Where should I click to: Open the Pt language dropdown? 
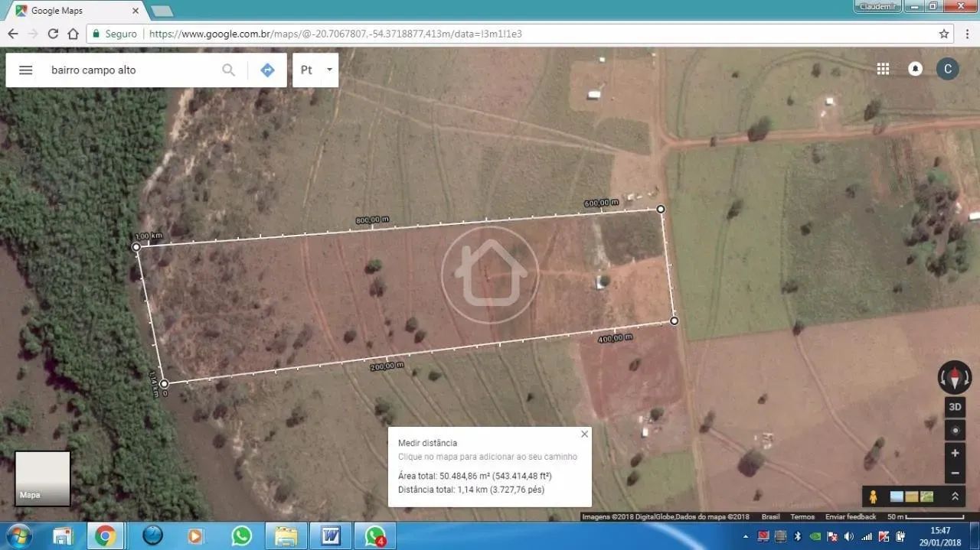[315, 70]
